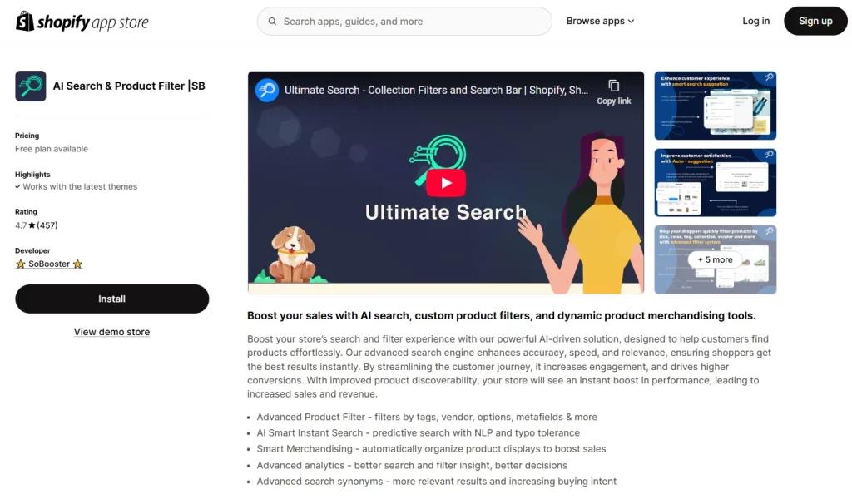The image size is (852, 504).
Task: Click the search magnifier icon in search bar
Action: (x=272, y=21)
